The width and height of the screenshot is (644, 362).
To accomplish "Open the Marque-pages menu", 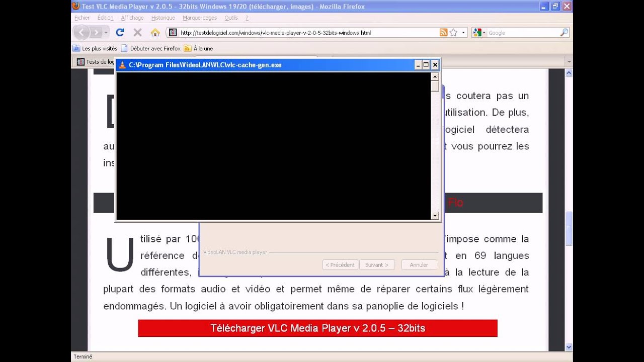I will click(x=200, y=18).
